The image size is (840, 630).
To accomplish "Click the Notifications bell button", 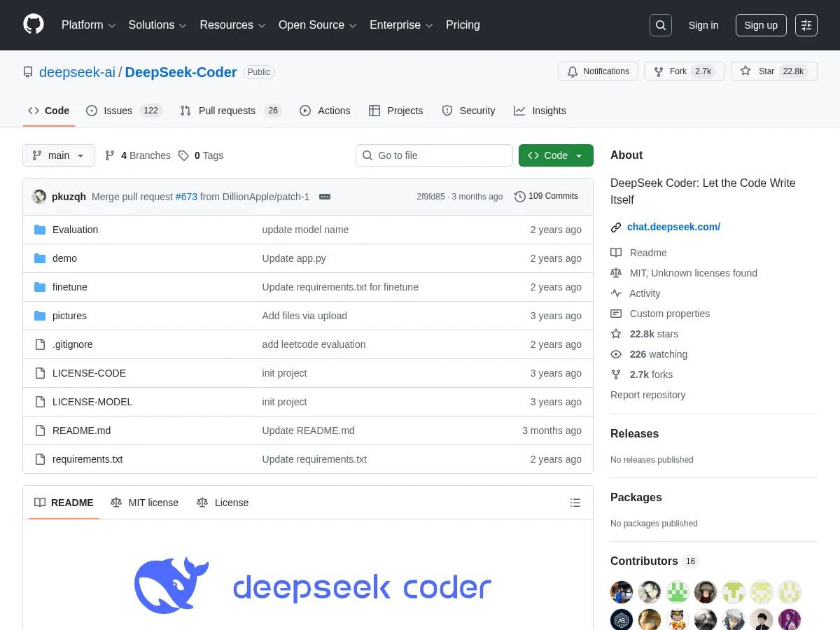I will point(598,71).
